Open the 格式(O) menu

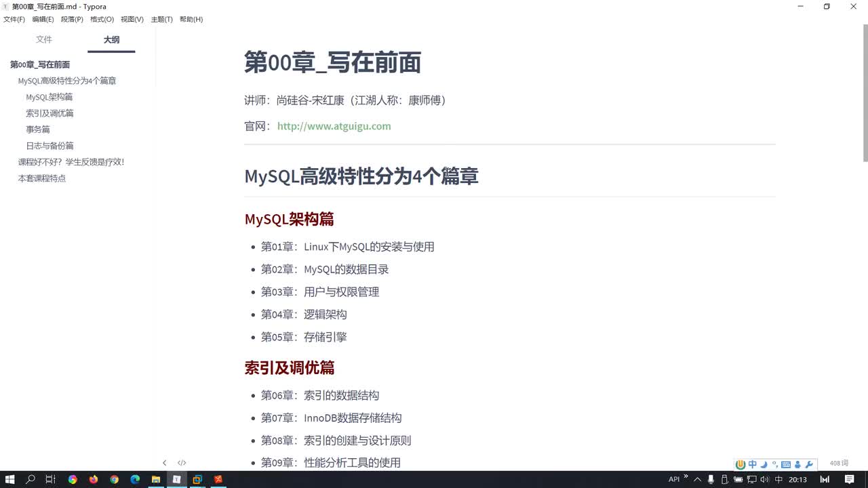(x=102, y=20)
